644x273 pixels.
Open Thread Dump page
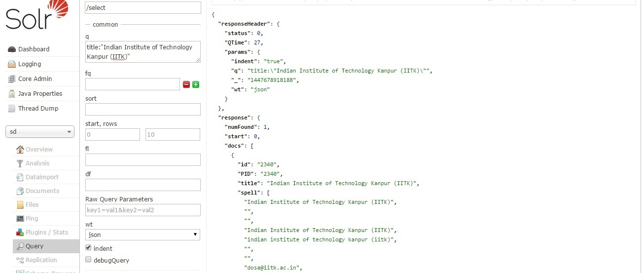(x=38, y=109)
